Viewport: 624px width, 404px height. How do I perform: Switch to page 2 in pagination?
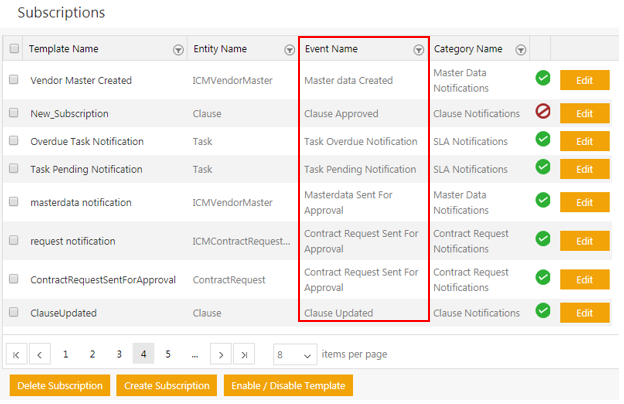coord(92,354)
